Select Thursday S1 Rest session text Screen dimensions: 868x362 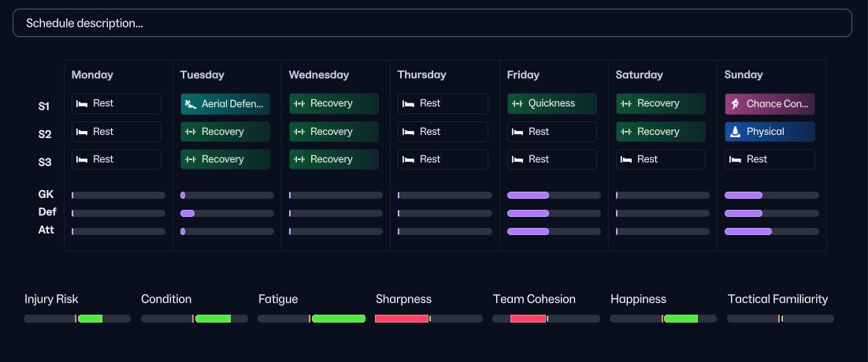pos(429,103)
